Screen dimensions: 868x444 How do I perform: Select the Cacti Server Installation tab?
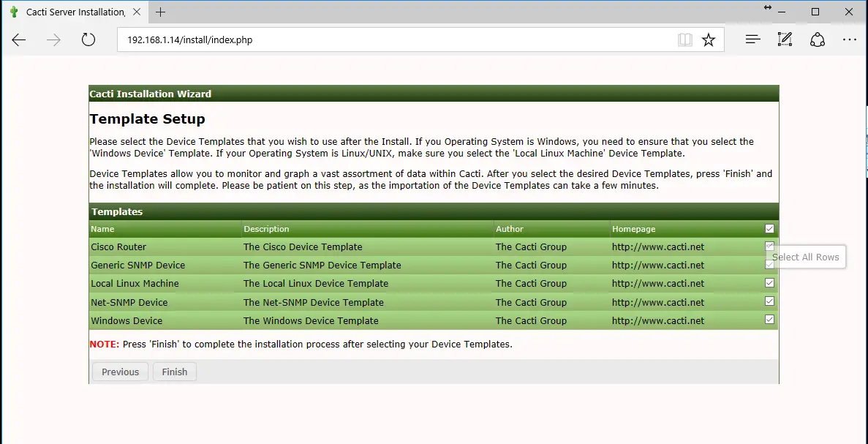tap(76, 12)
